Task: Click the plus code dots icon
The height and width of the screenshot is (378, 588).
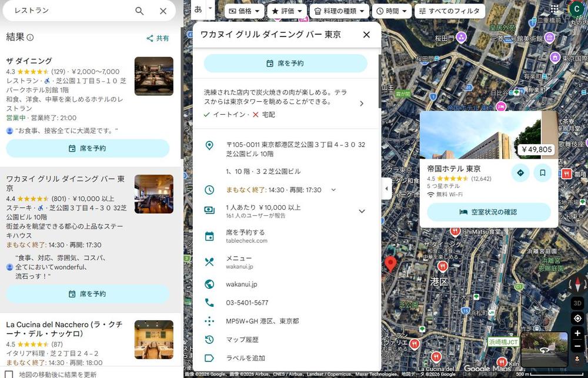Action: pyautogui.click(x=209, y=321)
